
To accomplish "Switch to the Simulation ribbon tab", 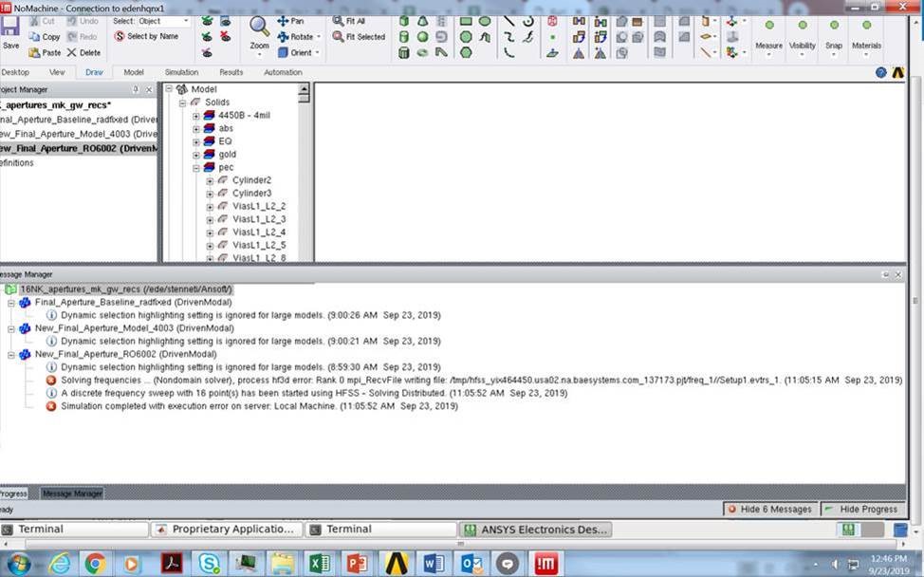I will click(x=183, y=71).
